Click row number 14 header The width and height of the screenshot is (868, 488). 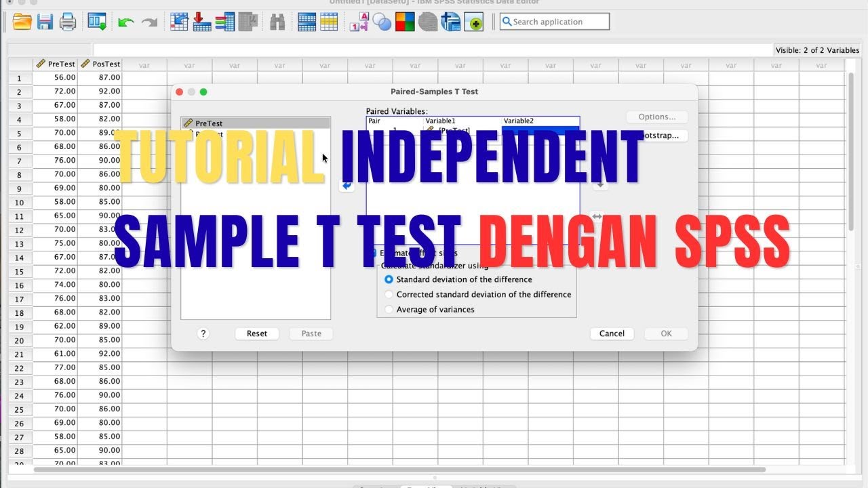pos(20,258)
